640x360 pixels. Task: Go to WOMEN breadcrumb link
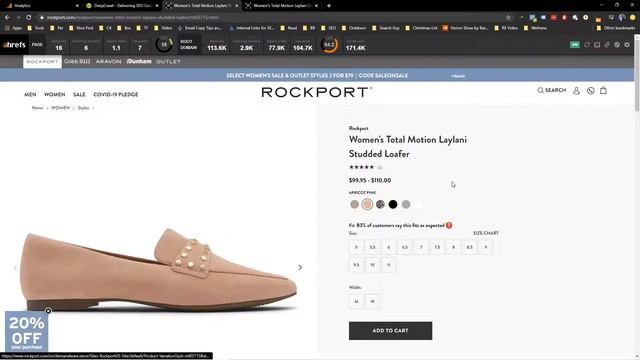tap(60, 108)
